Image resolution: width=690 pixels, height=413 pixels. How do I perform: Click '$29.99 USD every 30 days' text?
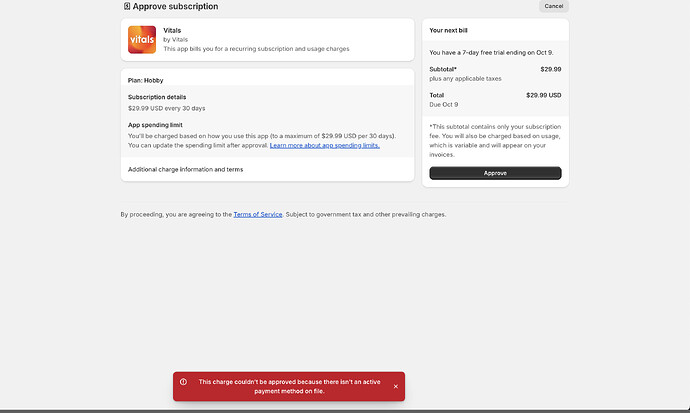[x=166, y=108]
